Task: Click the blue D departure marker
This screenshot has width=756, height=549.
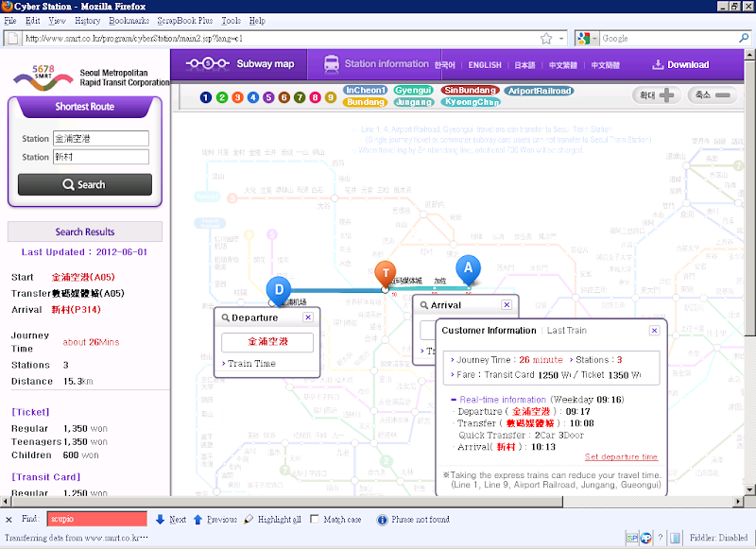Action: [x=279, y=291]
